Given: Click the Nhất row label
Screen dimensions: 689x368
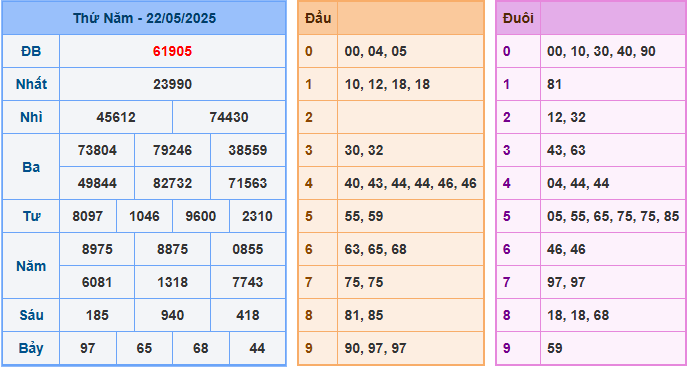Looking at the screenshot, I should [31, 84].
